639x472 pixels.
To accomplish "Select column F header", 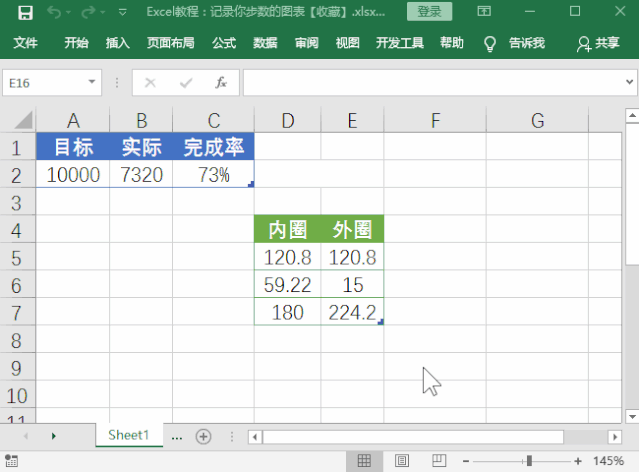I will click(x=435, y=121).
